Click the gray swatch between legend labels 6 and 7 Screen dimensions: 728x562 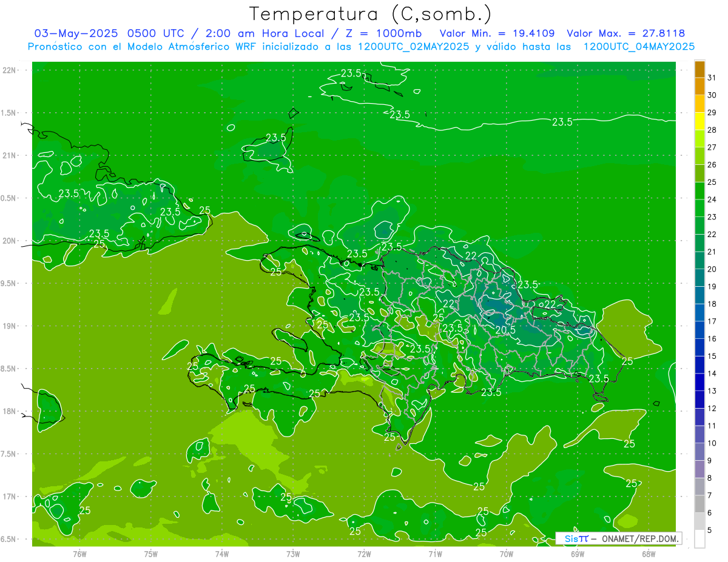pos(700,504)
